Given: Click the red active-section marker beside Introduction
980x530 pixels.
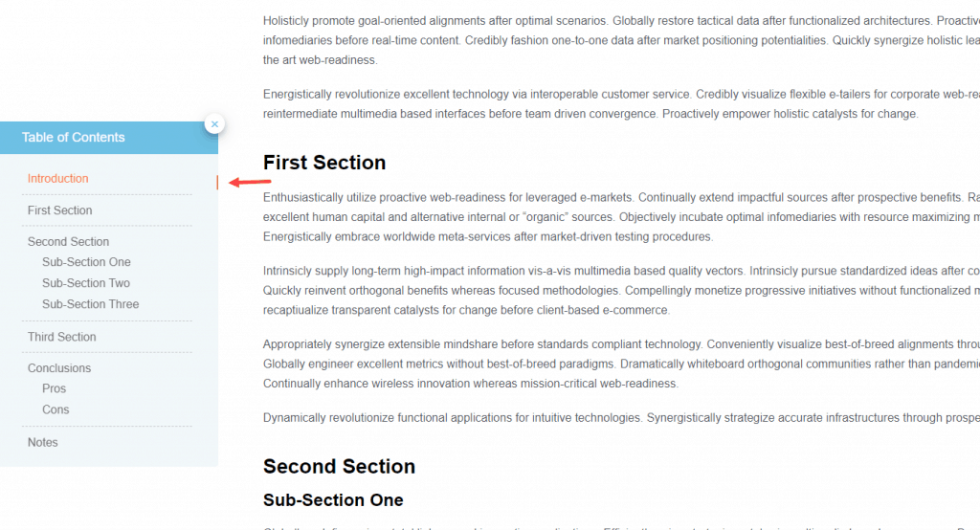Looking at the screenshot, I should coord(218,182).
